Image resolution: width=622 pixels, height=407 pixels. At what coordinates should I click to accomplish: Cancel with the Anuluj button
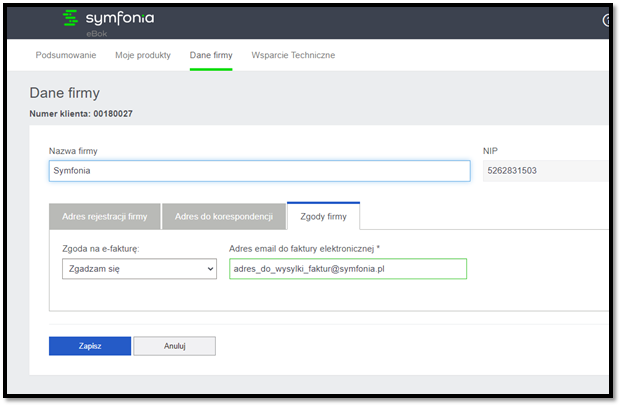point(175,346)
